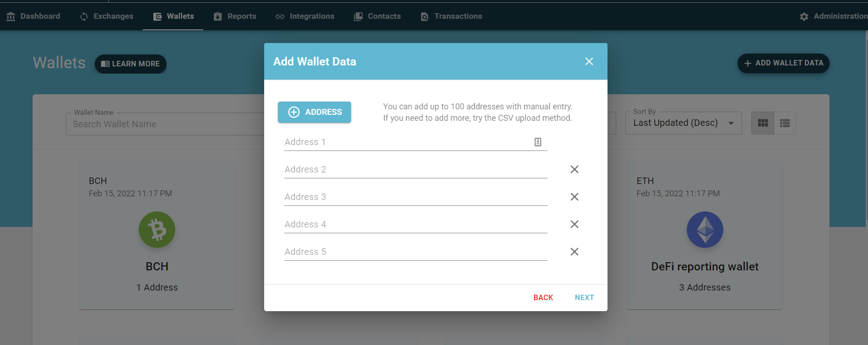Screen dimensions: 868x345
Task: Delete the Address 4 row
Action: (575, 224)
